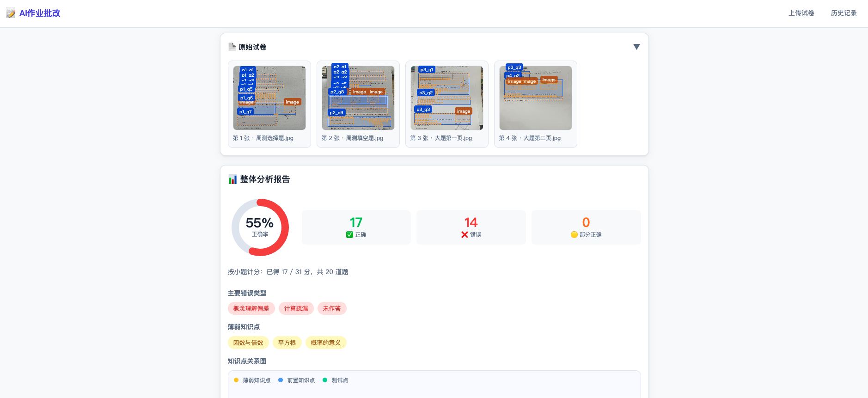Select the p2_q8 label on second thumbnail
The image size is (868, 398).
337,92
